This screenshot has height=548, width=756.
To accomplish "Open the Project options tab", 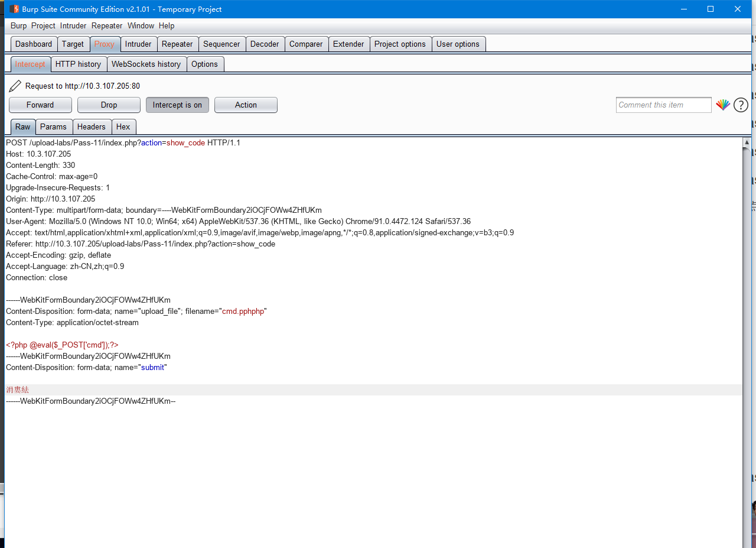I will tap(400, 44).
